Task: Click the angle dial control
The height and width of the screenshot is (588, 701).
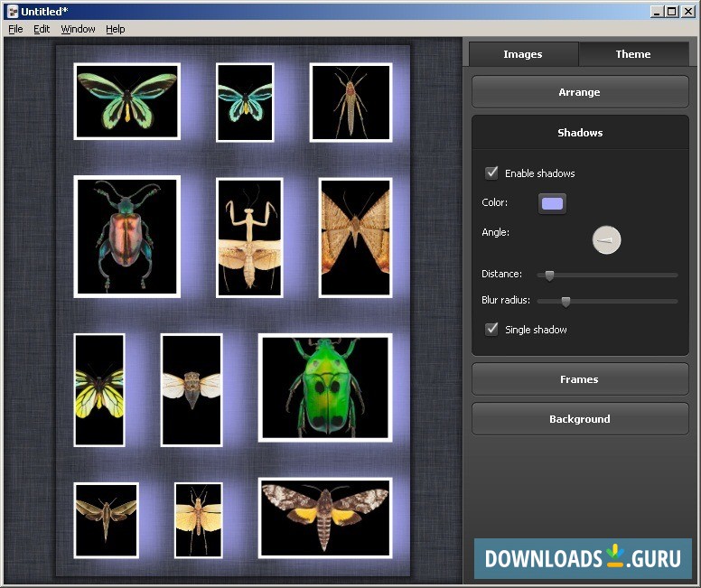Action: click(606, 239)
